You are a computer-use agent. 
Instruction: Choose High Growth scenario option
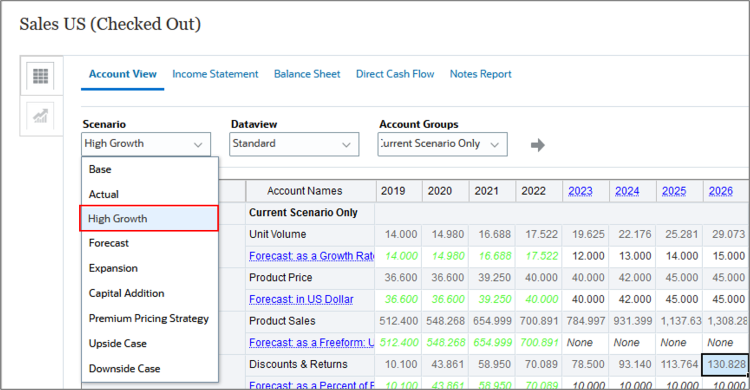pyautogui.click(x=149, y=219)
